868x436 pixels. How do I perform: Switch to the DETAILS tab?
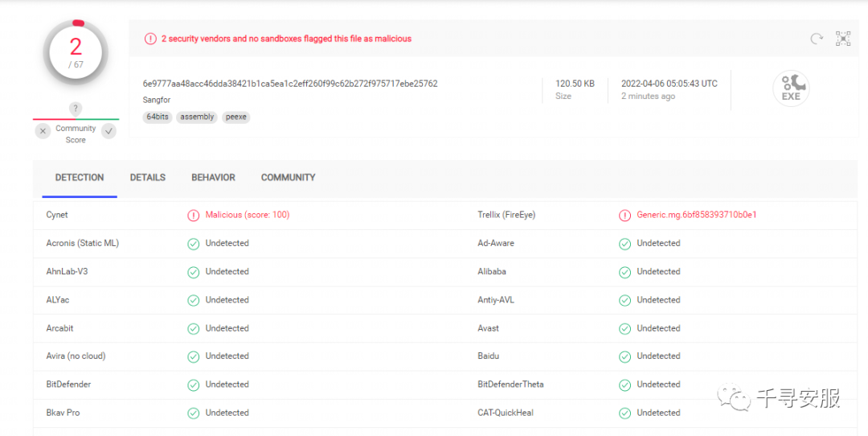point(148,177)
